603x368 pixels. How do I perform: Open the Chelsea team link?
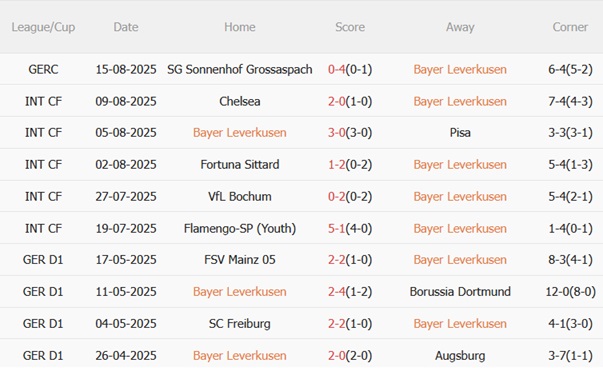[240, 102]
